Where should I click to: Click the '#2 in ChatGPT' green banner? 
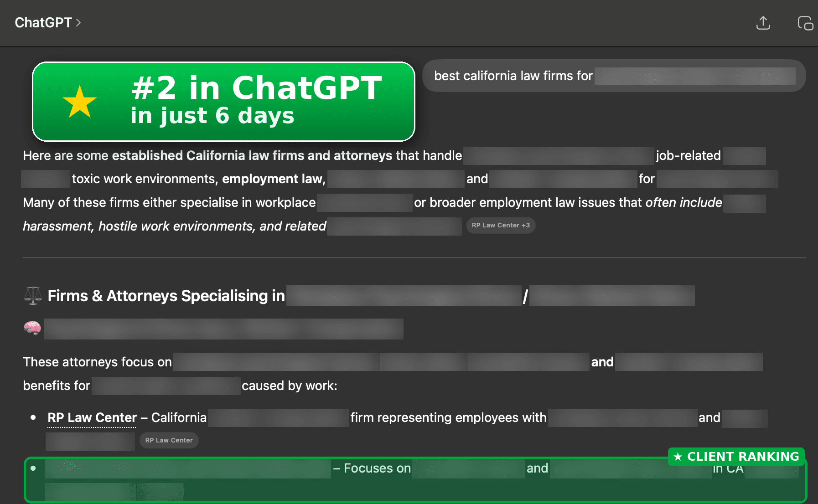223,102
